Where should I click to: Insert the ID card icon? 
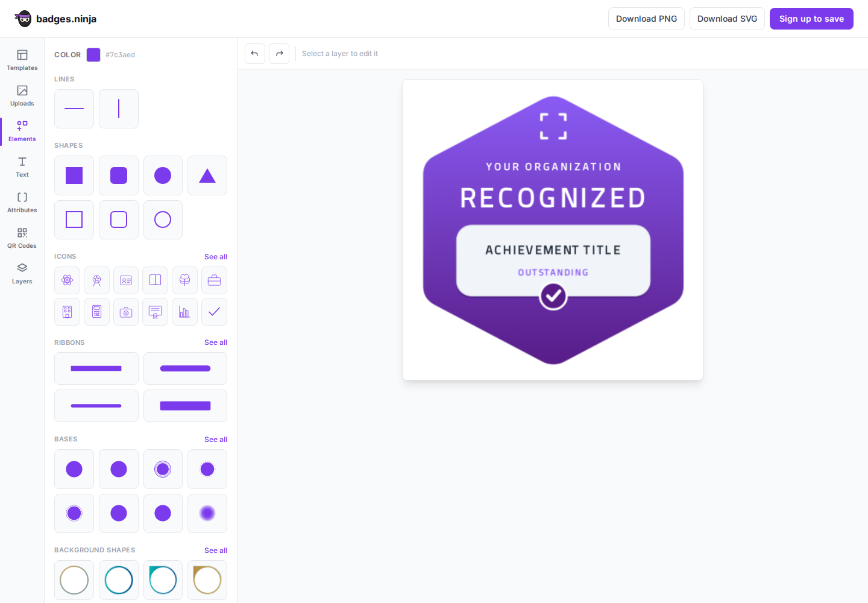click(126, 280)
